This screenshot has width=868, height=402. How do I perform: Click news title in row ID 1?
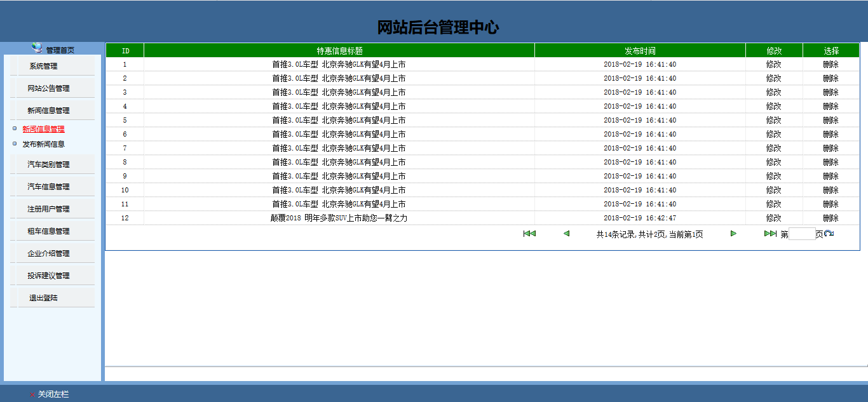tap(339, 64)
